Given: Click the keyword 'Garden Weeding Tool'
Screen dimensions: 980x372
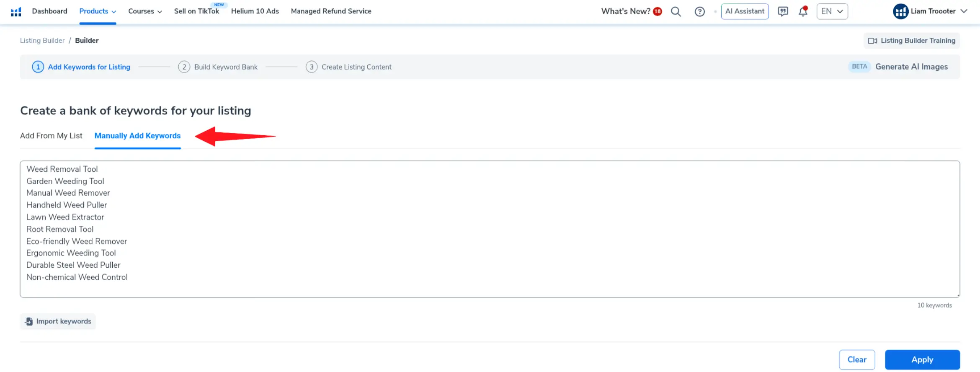Looking at the screenshot, I should pos(65,181).
